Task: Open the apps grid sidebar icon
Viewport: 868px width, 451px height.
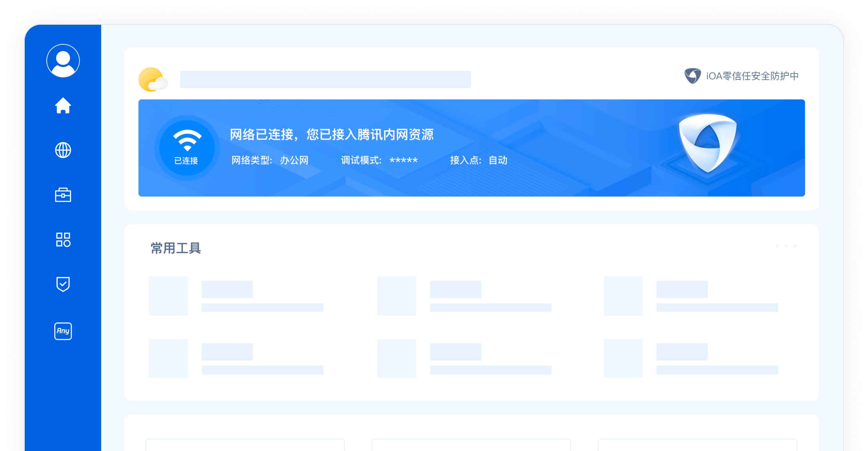Action: [63, 240]
